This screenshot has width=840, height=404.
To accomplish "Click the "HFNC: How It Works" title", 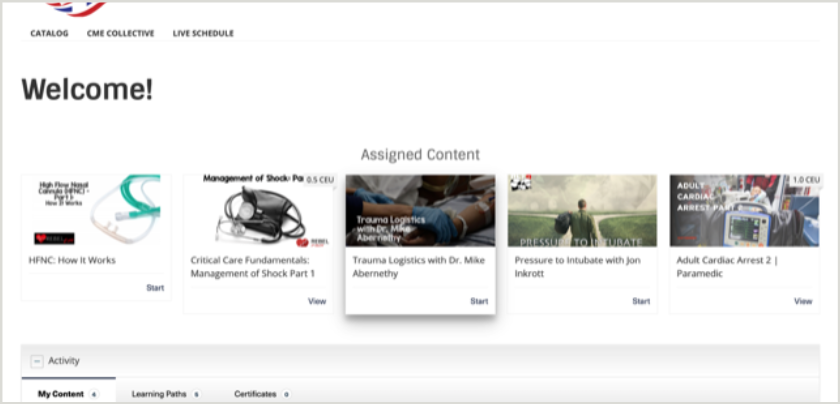I will 72,260.
